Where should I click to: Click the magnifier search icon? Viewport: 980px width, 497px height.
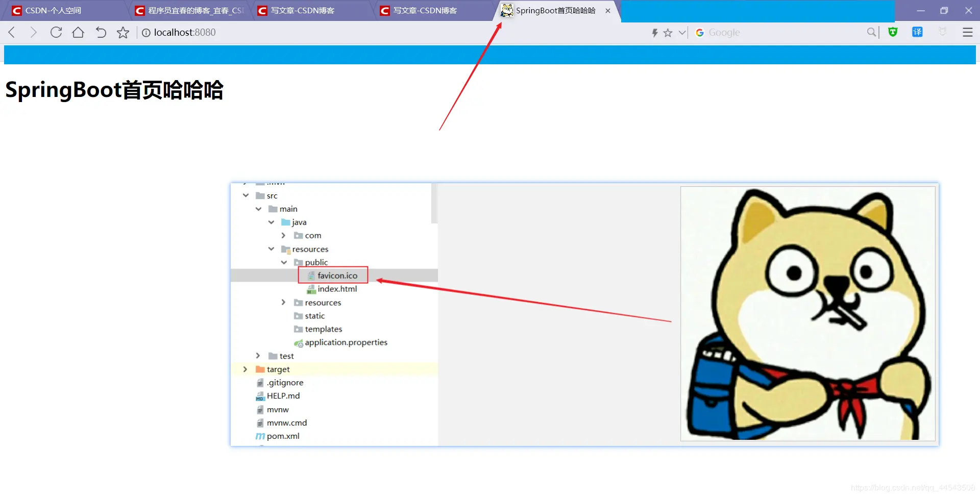871,33
